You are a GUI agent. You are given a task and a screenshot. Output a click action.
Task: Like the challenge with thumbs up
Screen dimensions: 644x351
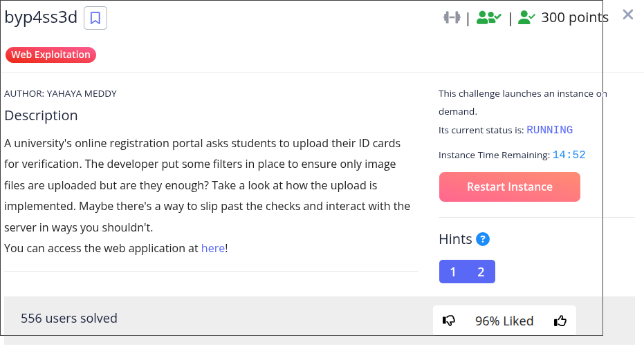pos(560,321)
